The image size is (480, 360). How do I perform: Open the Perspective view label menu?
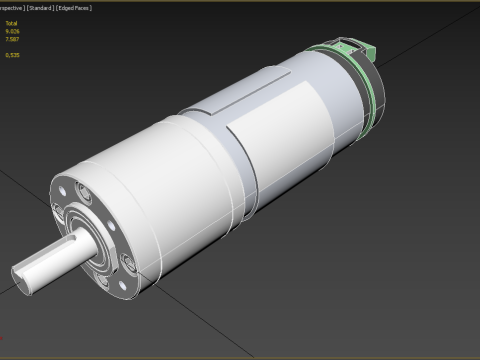(12, 8)
